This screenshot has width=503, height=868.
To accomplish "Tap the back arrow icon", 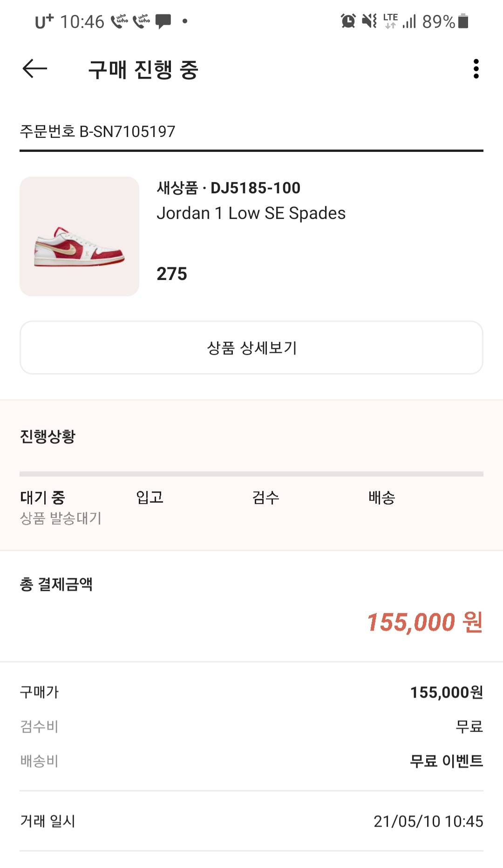I will (35, 69).
